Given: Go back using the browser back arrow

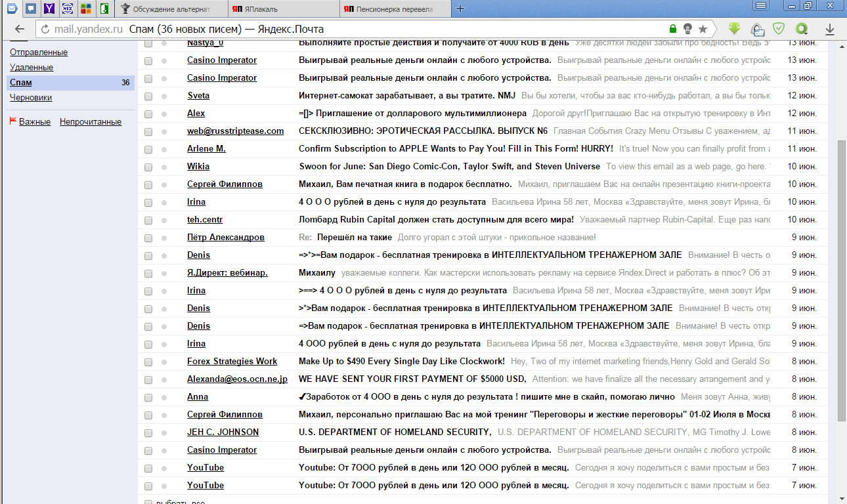Looking at the screenshot, I should pos(19,29).
